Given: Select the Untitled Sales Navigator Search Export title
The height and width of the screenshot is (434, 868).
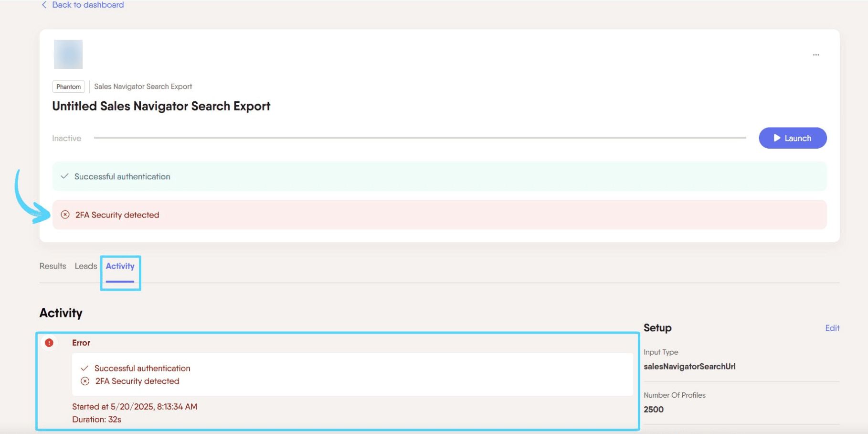Looking at the screenshot, I should pos(161,106).
